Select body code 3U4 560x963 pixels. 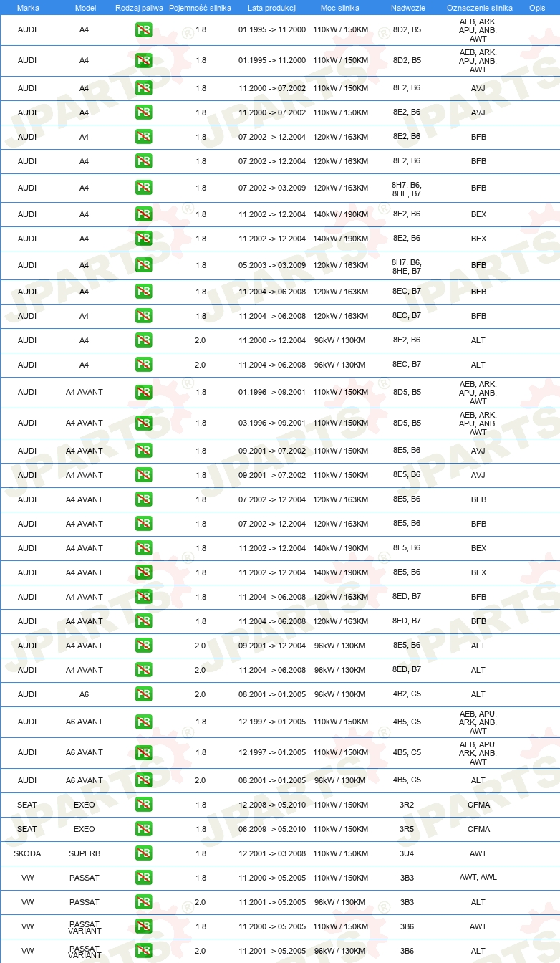[407, 853]
